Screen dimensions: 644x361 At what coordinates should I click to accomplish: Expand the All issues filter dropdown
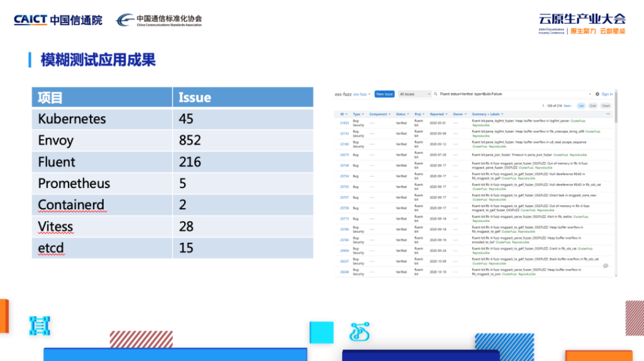click(414, 94)
